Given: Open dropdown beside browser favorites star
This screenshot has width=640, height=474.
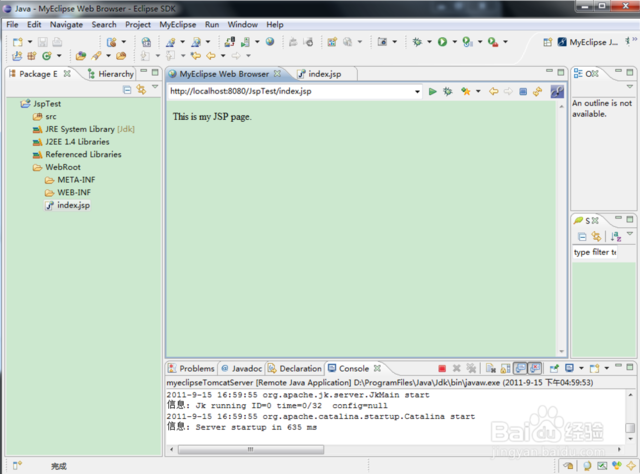Looking at the screenshot, I should click(x=478, y=91).
